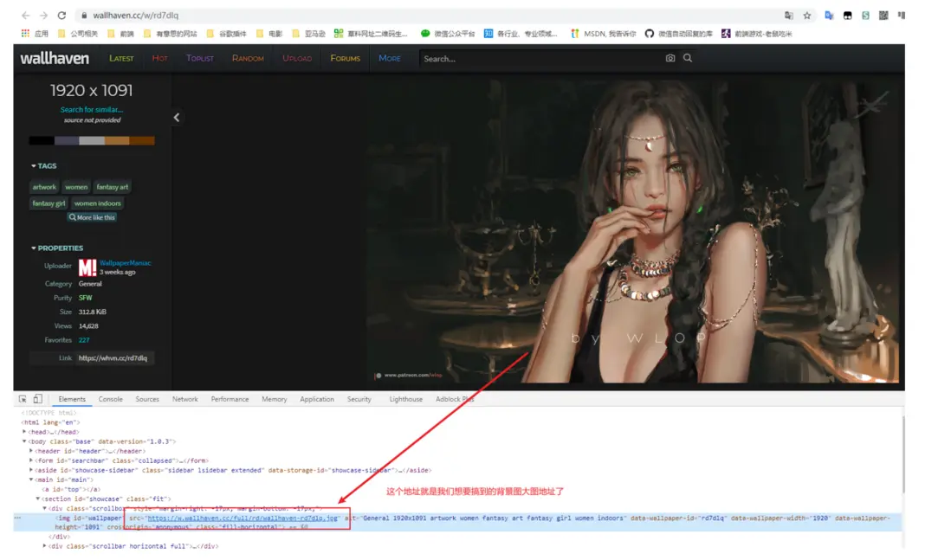Viewport: 951px width, 560px height.
Task: Open the Application tab
Action: click(x=317, y=399)
